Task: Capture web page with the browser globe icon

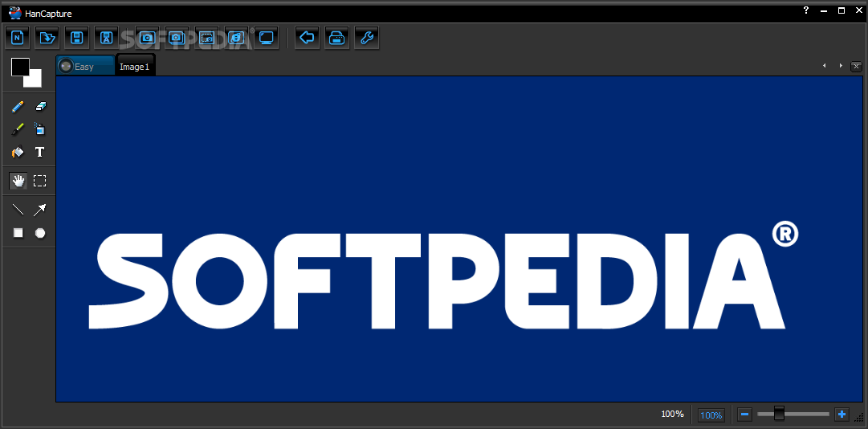Action: pos(237,38)
